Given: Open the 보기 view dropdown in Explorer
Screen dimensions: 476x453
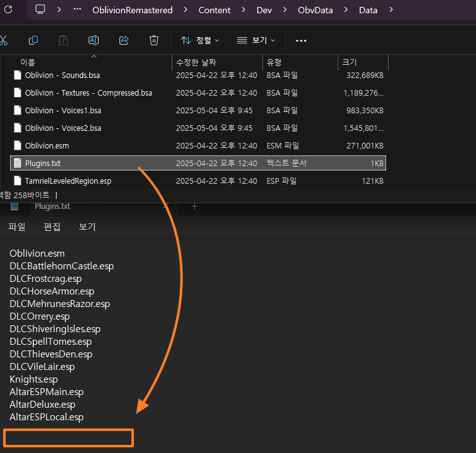Looking at the screenshot, I should click(x=256, y=40).
